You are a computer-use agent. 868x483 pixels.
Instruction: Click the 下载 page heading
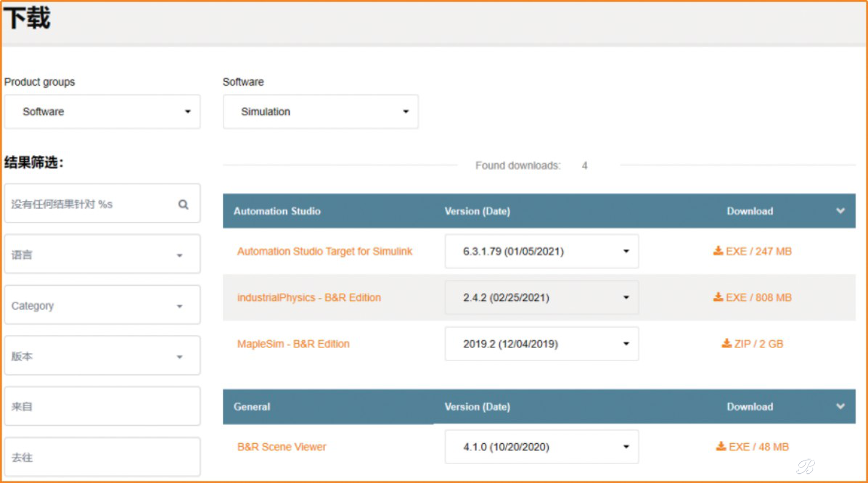[27, 17]
